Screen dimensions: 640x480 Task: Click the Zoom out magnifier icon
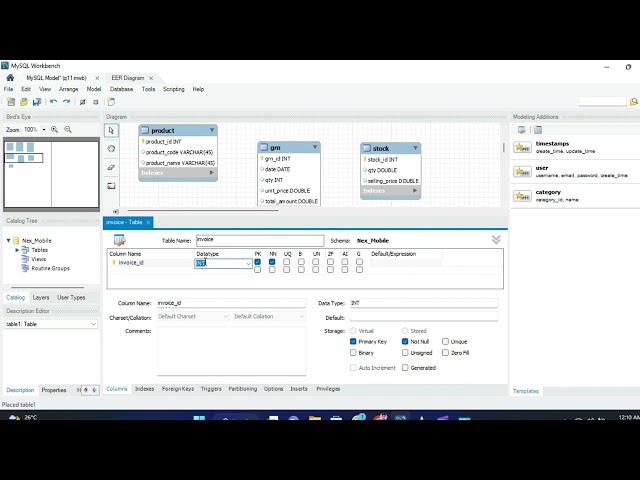68,129
